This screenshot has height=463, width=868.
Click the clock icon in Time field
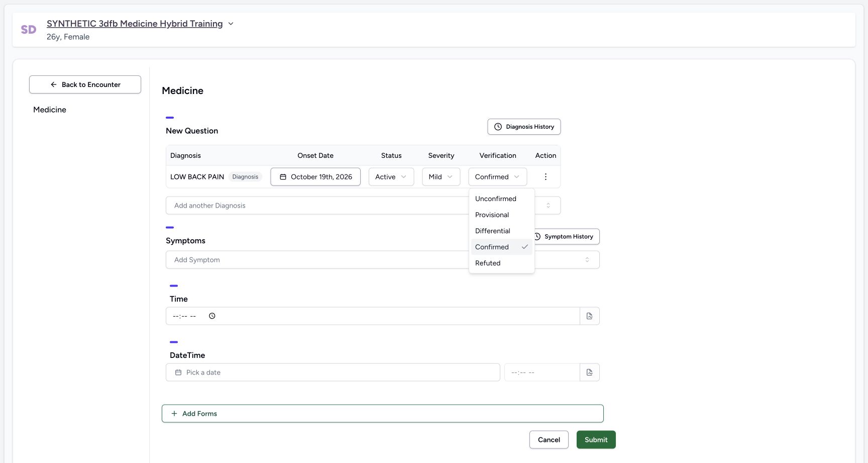212,316
